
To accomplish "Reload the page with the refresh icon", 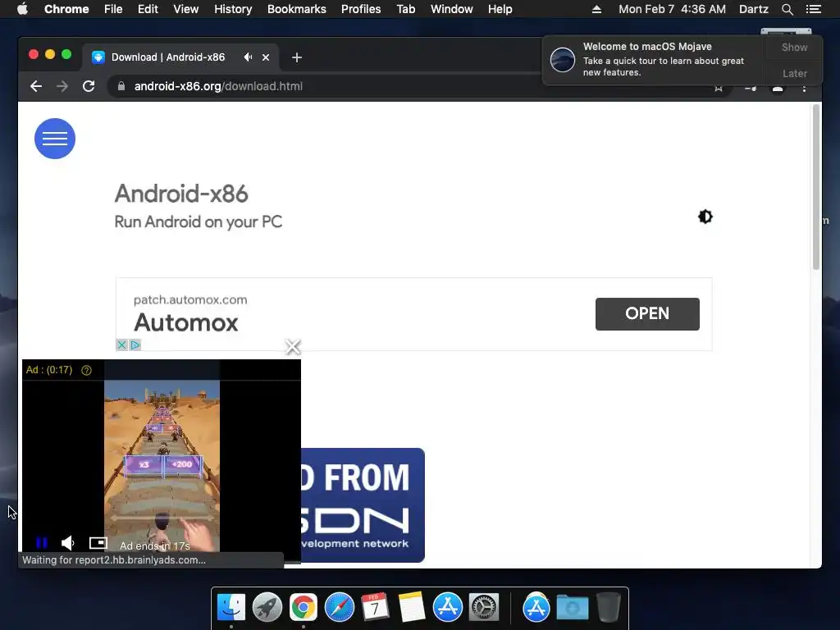I will [89, 86].
